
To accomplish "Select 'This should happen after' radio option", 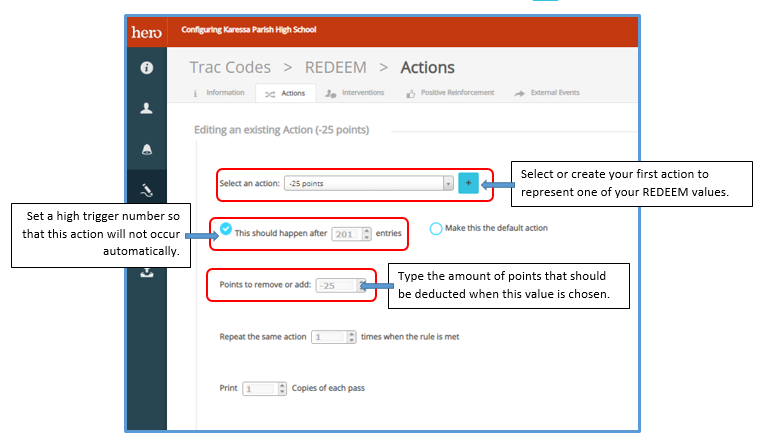I will (226, 229).
